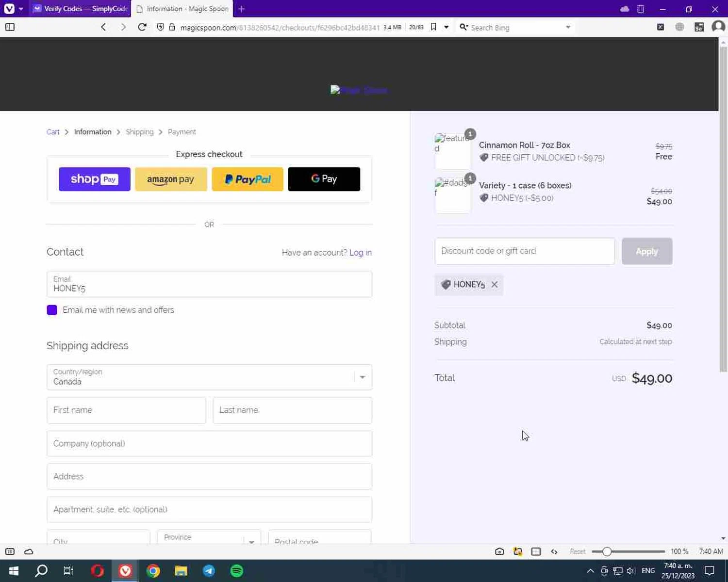Toggle the panel button in the status bar
728x582 pixels.
[x=10, y=551]
